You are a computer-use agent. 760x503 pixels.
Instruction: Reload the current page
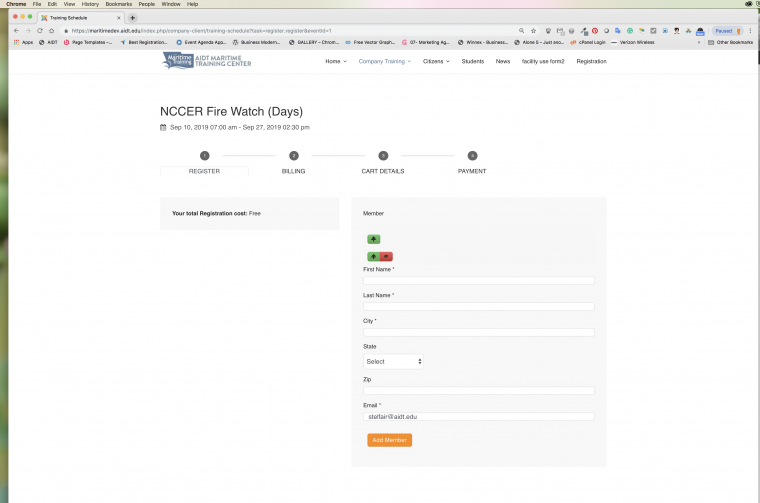40,31
